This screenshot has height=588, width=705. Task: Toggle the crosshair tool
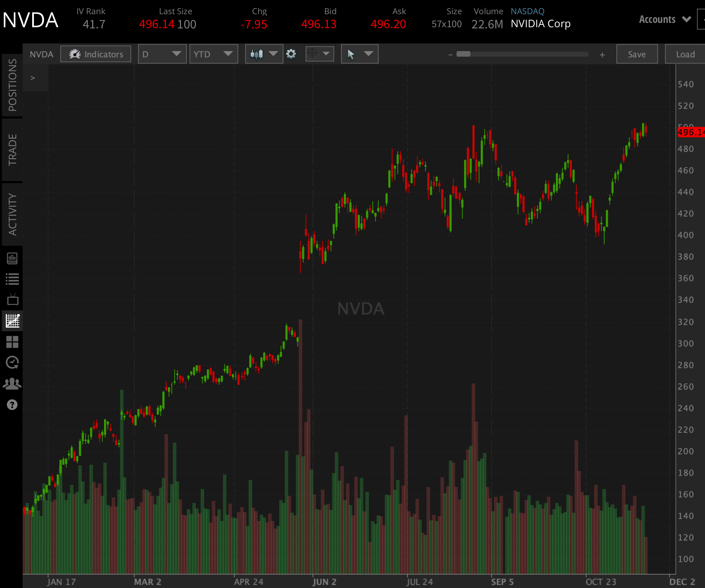click(313, 54)
